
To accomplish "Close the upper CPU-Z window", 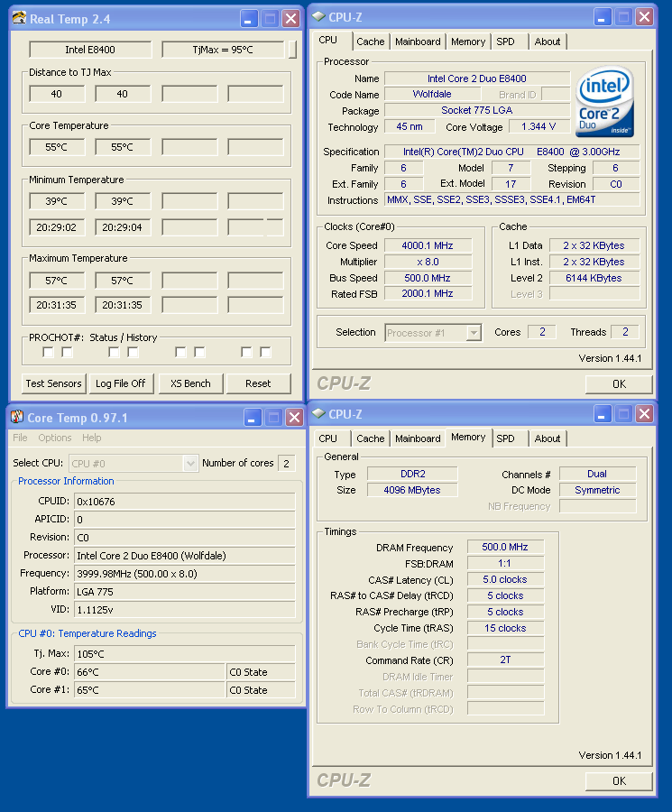I will coord(645,17).
